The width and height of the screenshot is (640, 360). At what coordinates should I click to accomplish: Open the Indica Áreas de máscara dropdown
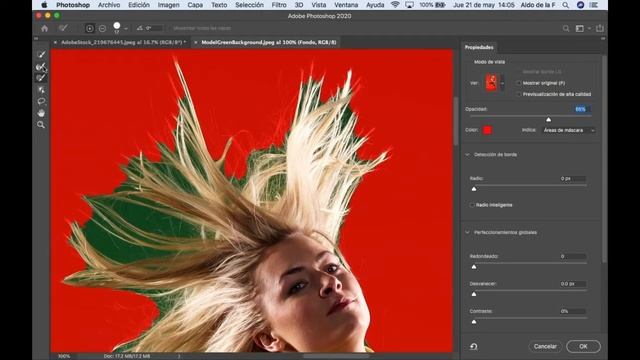click(x=569, y=130)
